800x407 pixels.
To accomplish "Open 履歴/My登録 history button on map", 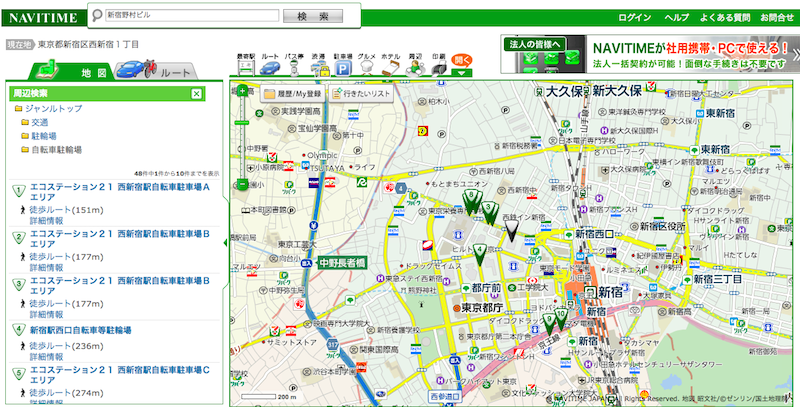I will 293,94.
